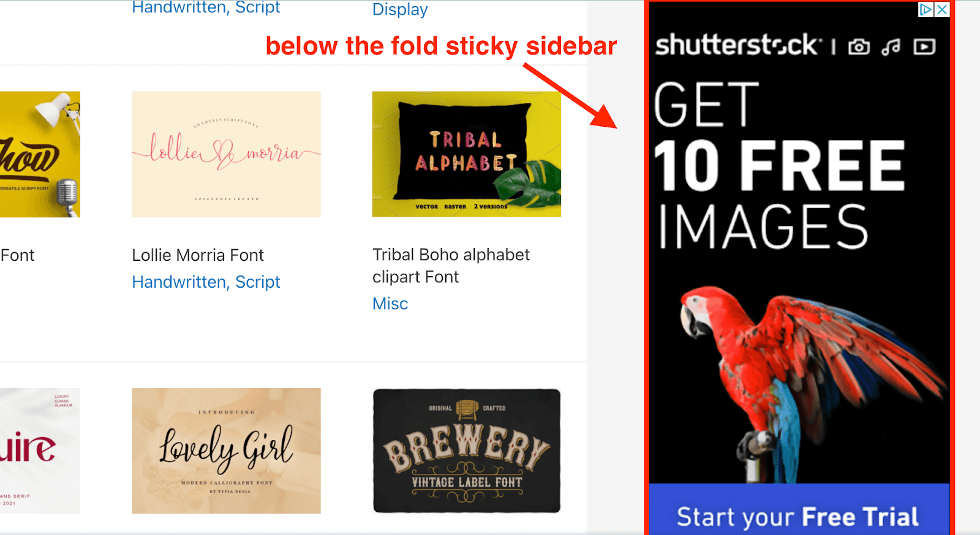Open the Misc category under Tribal Boho font
Viewport: 980px width, 535px height.
tap(390, 303)
